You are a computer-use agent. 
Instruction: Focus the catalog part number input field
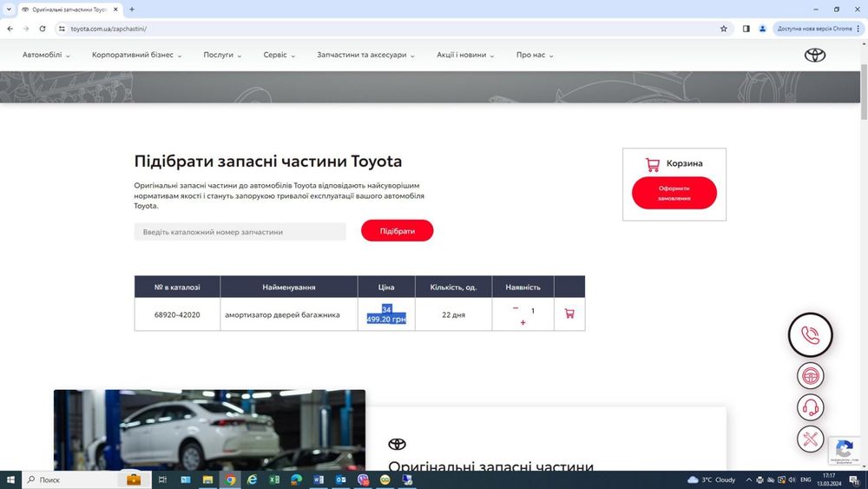coord(240,232)
